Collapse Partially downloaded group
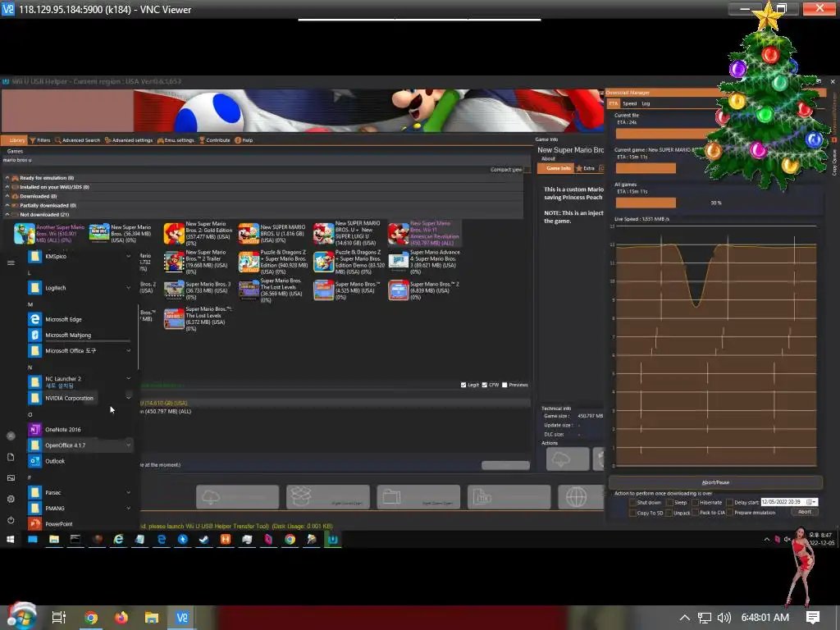This screenshot has height=630, width=840. (7, 205)
